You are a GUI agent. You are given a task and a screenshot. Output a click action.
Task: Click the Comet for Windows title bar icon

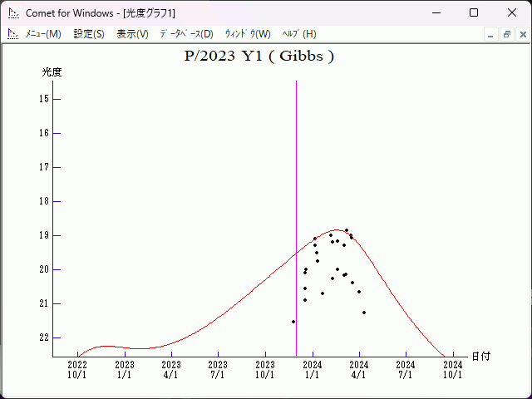pyautogui.click(x=13, y=13)
